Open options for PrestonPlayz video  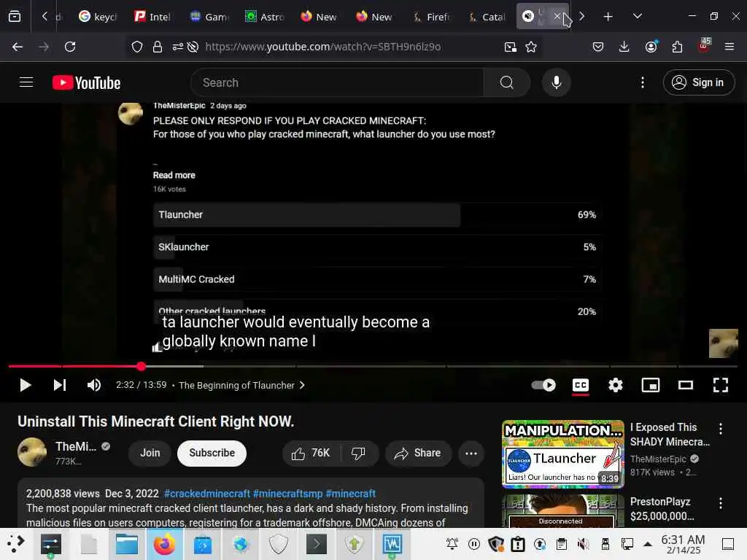[720, 503]
